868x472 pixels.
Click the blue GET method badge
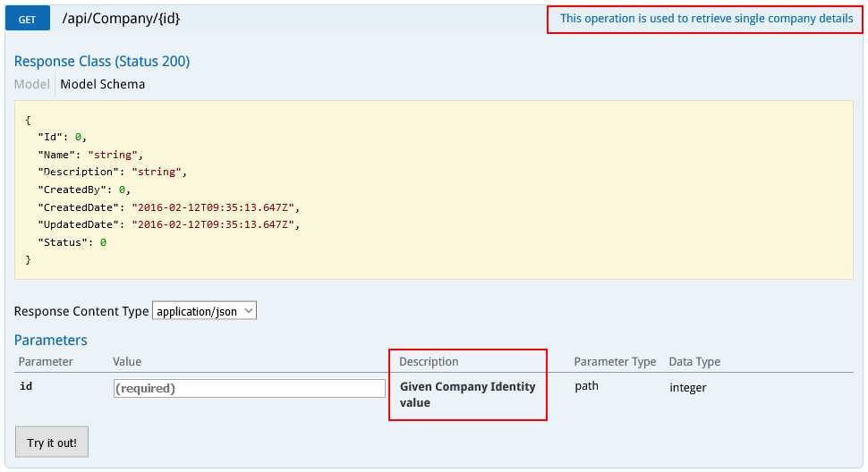(27, 19)
